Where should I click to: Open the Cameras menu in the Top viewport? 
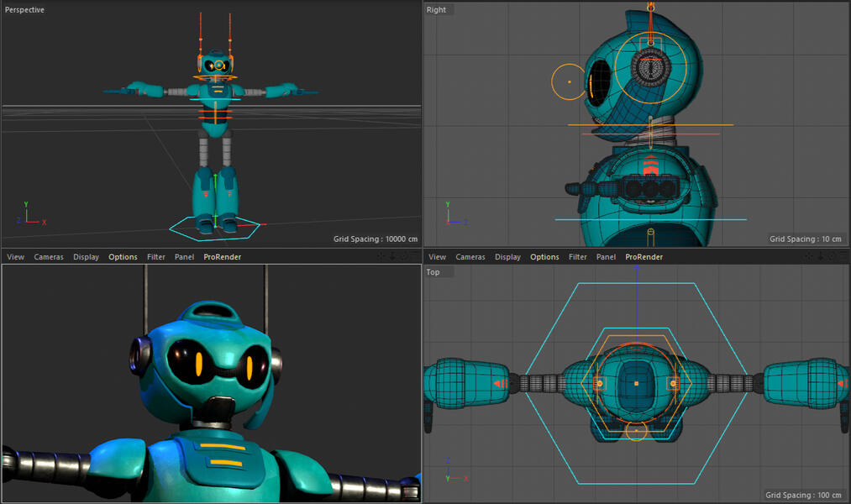coord(470,257)
